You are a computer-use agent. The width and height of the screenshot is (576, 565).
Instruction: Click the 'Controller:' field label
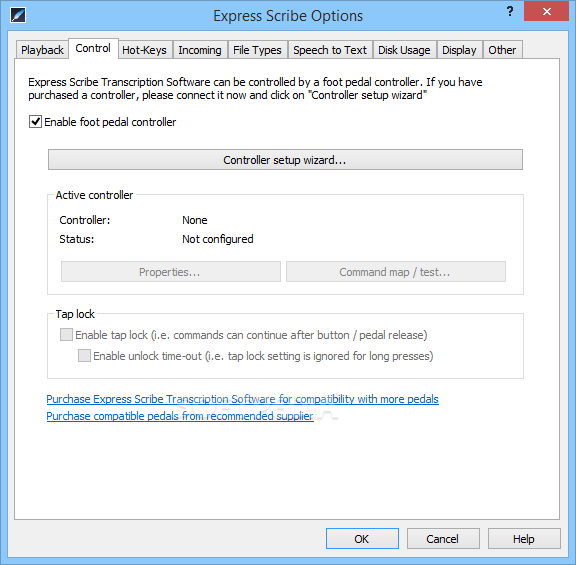[84, 220]
